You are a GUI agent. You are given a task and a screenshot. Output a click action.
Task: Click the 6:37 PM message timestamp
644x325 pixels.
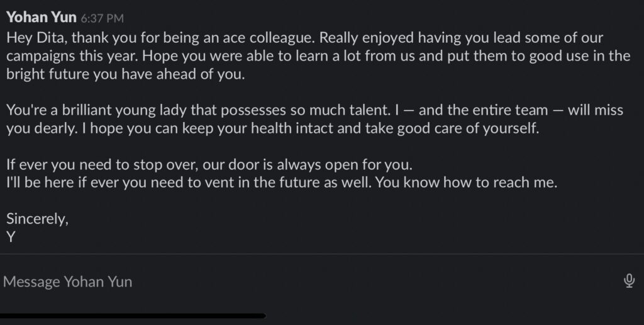[x=102, y=19]
